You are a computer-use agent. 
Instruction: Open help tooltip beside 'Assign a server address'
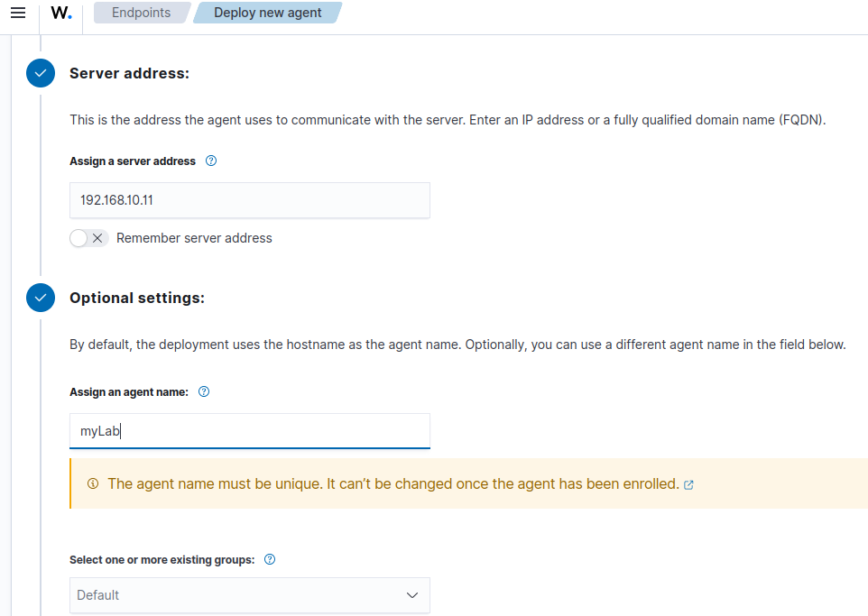tap(210, 161)
